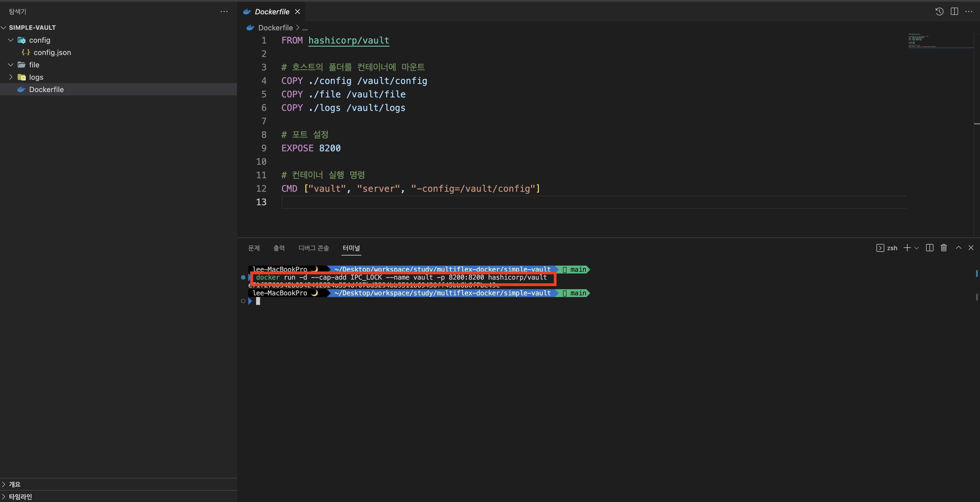Open editor more actions ellipsis menu
This screenshot has width=980, height=502.
pos(968,12)
